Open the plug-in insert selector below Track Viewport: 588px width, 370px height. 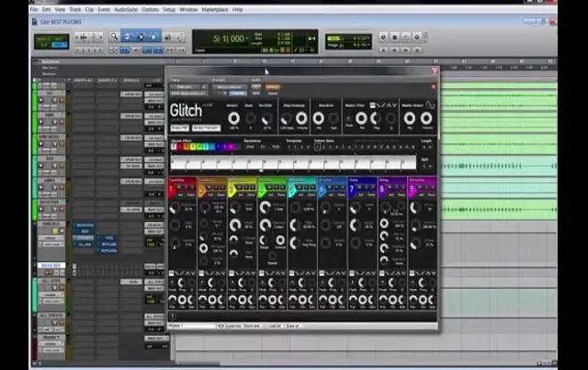189,93
